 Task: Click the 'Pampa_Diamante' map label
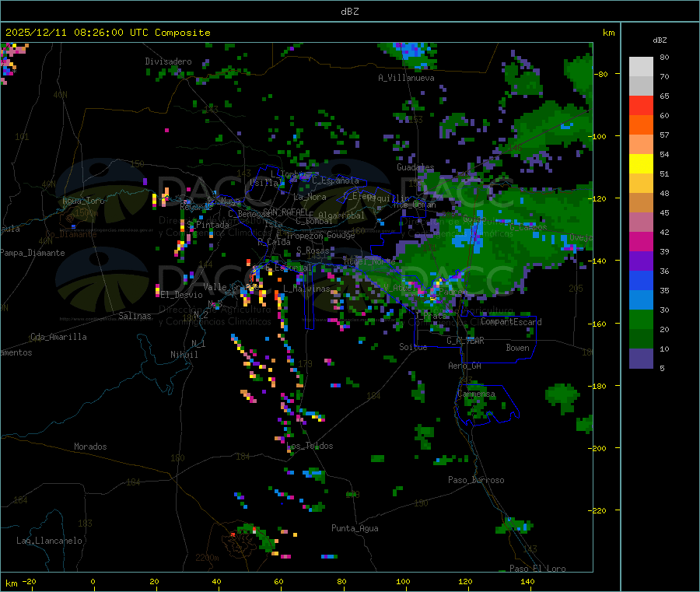pyautogui.click(x=33, y=253)
